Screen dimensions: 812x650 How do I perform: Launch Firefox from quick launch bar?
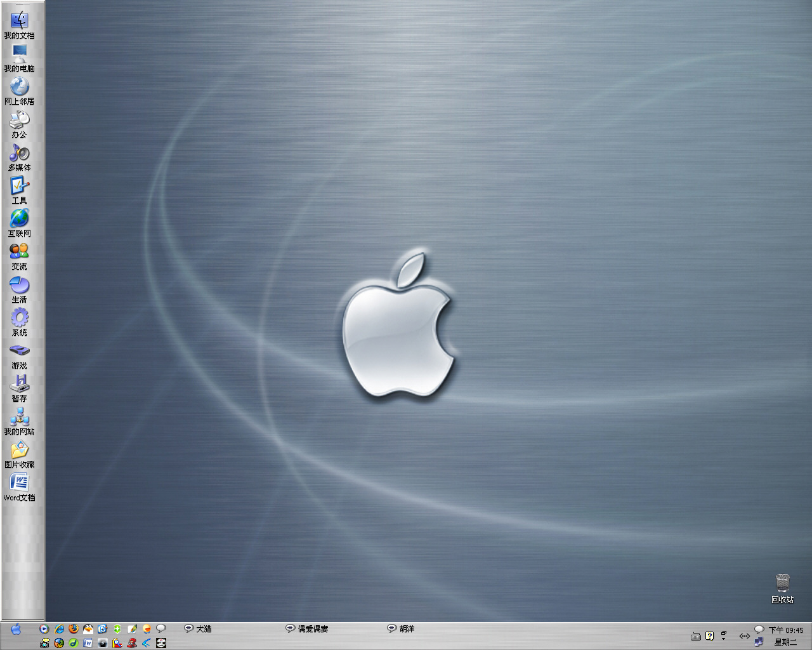(x=74, y=628)
